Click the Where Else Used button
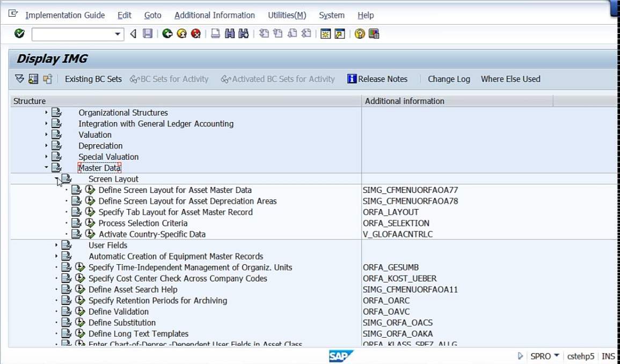This screenshot has height=364, width=620. point(510,79)
